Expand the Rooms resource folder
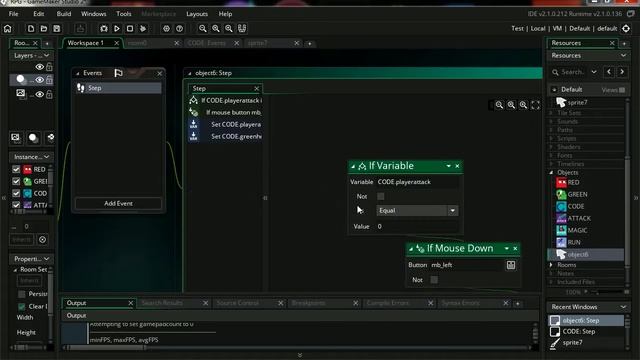640x360 pixels. point(551,265)
